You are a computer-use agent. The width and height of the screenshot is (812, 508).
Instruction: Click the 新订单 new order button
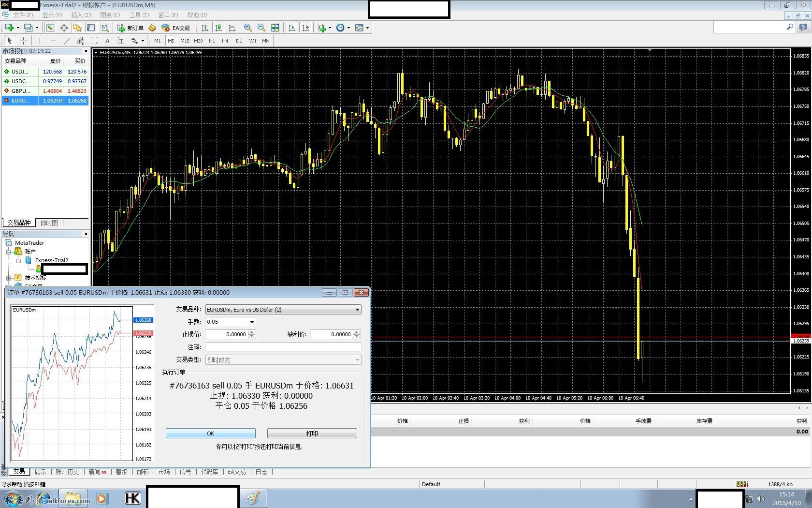130,28
